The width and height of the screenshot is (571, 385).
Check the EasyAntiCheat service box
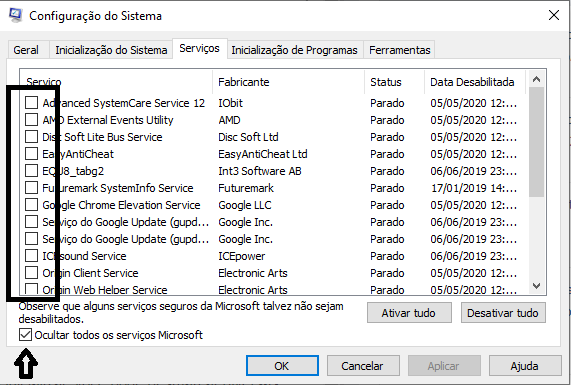[x=31, y=154]
